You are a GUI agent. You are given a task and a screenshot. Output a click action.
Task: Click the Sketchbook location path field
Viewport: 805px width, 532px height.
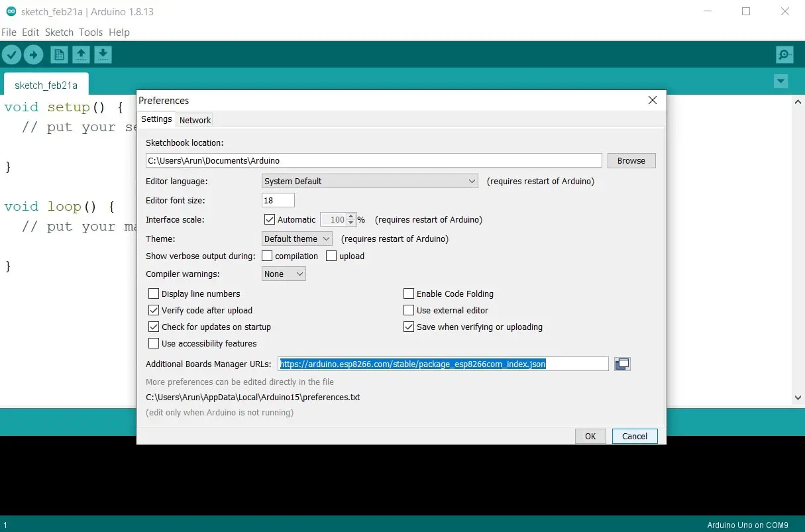(374, 160)
